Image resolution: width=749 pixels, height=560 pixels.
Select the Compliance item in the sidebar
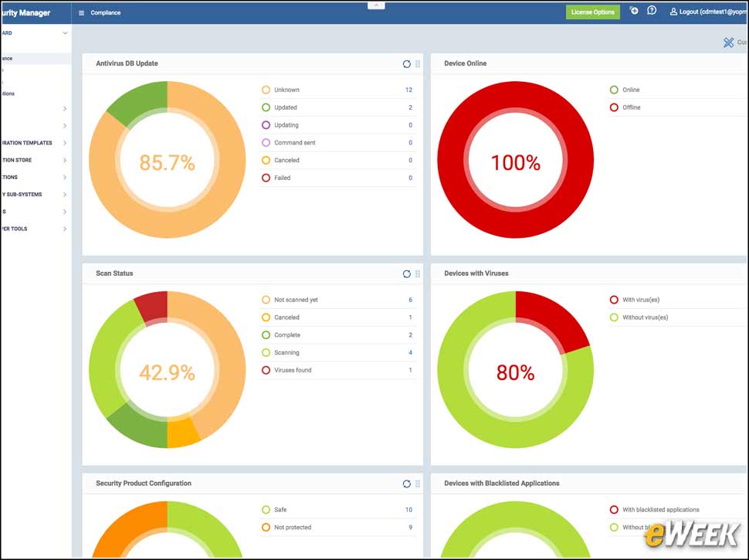(35, 58)
